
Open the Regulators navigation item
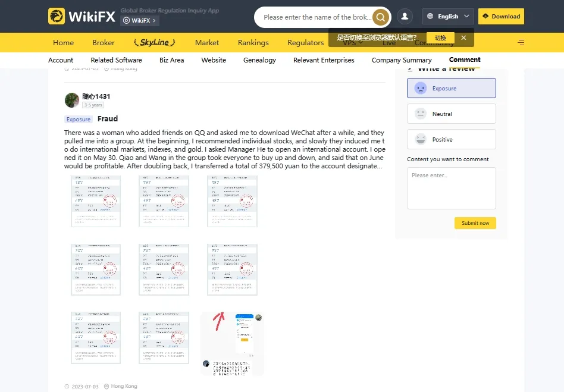305,42
